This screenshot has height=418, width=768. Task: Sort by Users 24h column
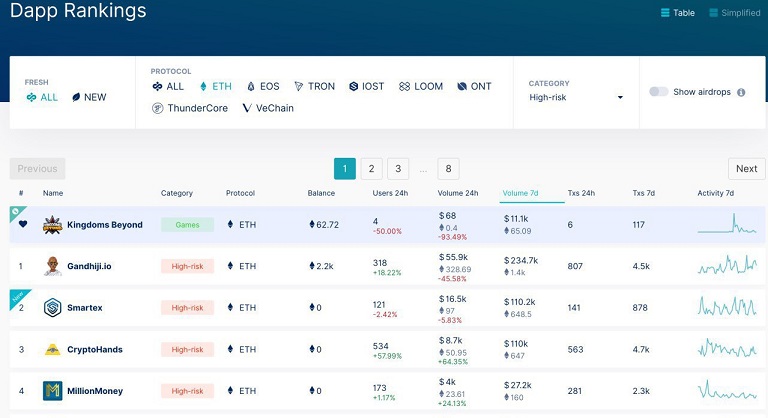390,193
